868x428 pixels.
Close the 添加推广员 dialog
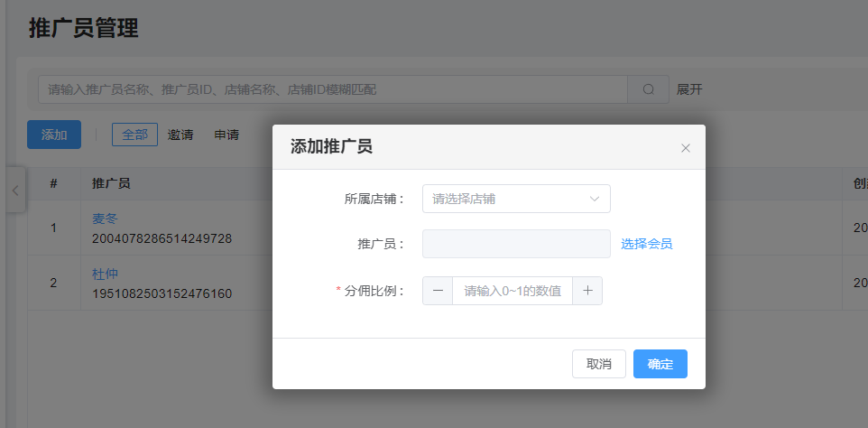pos(686,148)
